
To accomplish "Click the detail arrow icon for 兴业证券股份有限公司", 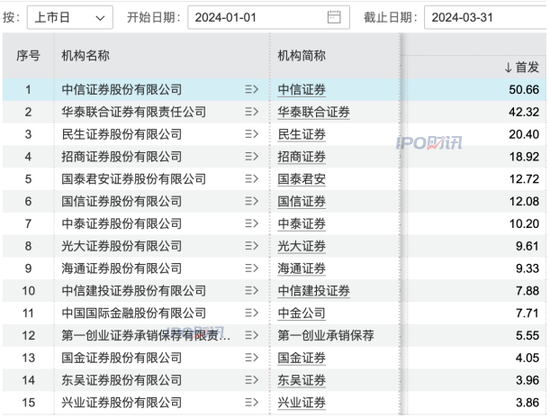I will click(251, 403).
